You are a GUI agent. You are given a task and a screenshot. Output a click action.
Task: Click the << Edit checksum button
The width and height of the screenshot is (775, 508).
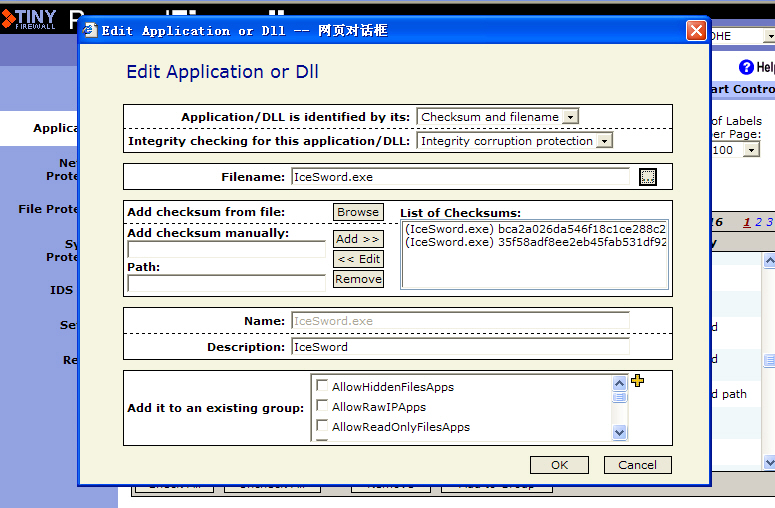(358, 259)
